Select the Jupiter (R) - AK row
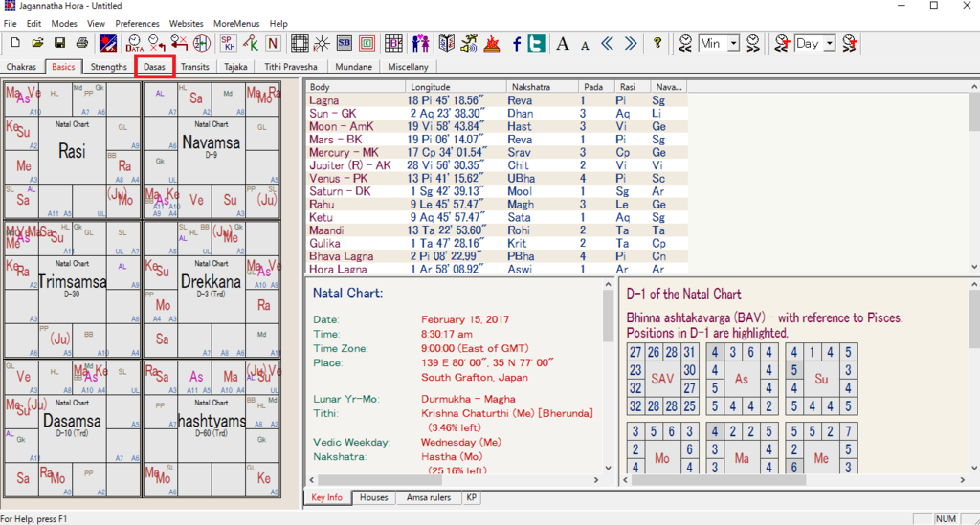 pos(497,165)
